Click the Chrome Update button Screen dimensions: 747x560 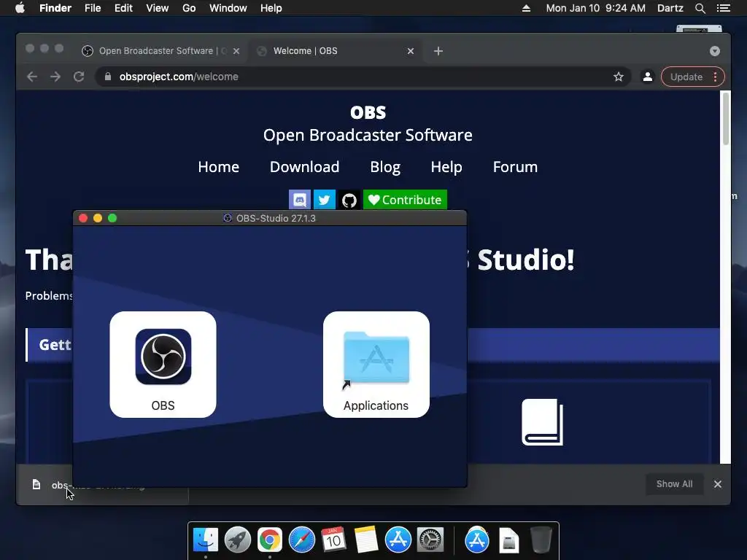(686, 77)
